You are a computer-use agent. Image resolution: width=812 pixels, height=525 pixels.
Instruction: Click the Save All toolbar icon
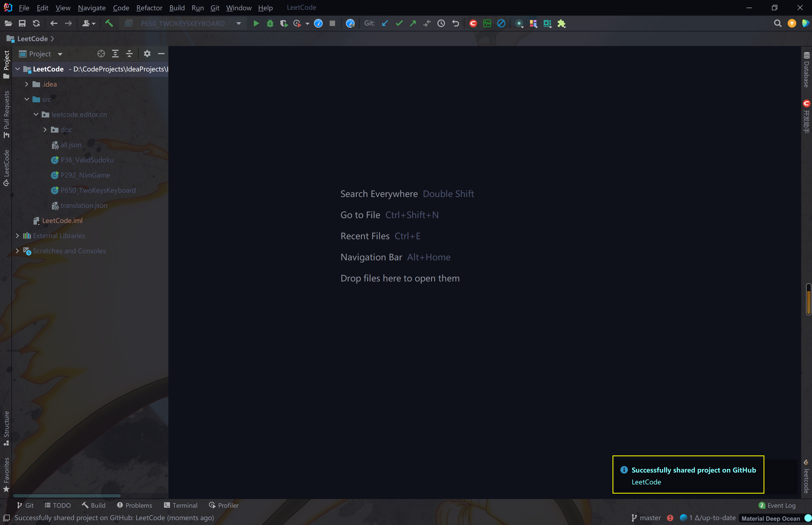click(x=22, y=24)
